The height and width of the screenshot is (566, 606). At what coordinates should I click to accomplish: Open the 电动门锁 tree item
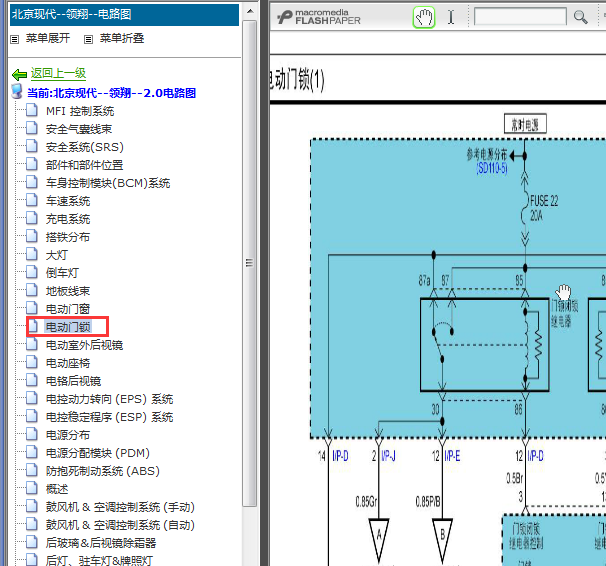tap(68, 327)
